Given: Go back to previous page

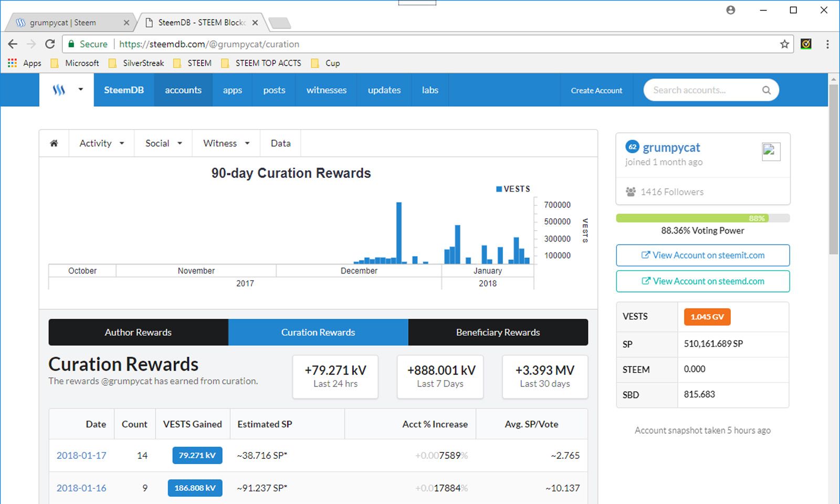Looking at the screenshot, I should click(13, 44).
